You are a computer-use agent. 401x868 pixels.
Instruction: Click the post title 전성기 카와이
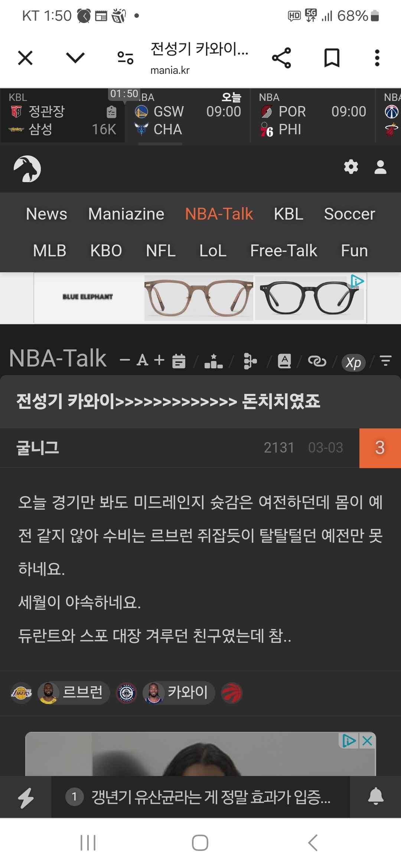click(x=168, y=401)
